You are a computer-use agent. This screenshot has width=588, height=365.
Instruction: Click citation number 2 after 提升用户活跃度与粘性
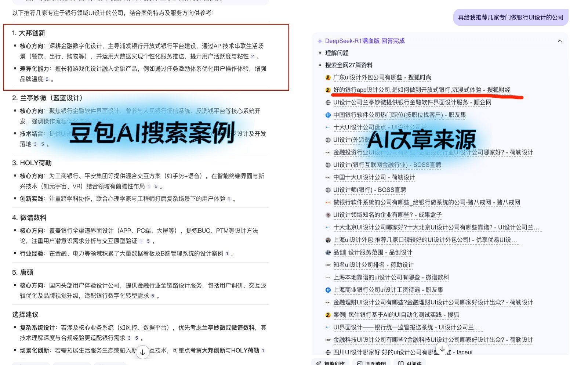point(253,57)
